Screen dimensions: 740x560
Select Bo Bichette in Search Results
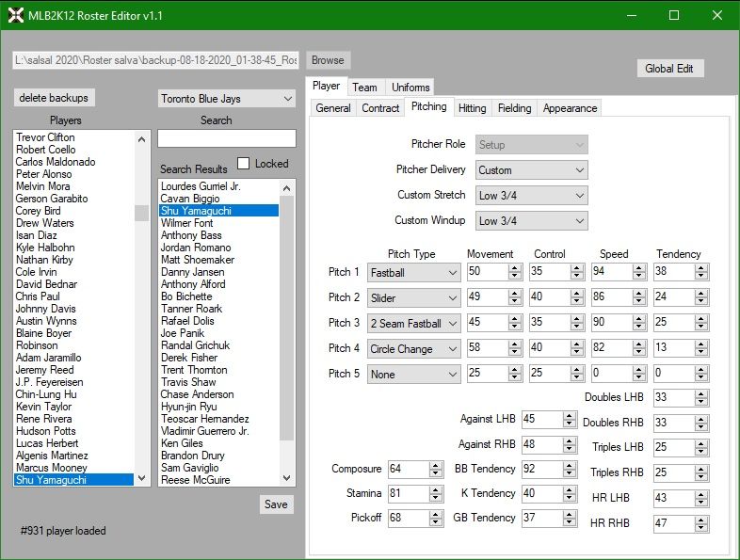point(186,296)
